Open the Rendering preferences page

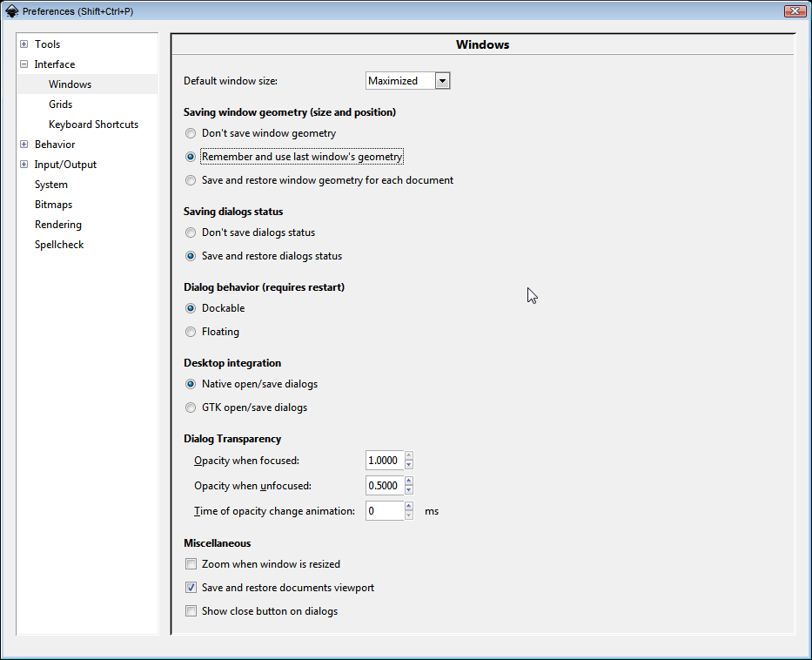click(57, 224)
